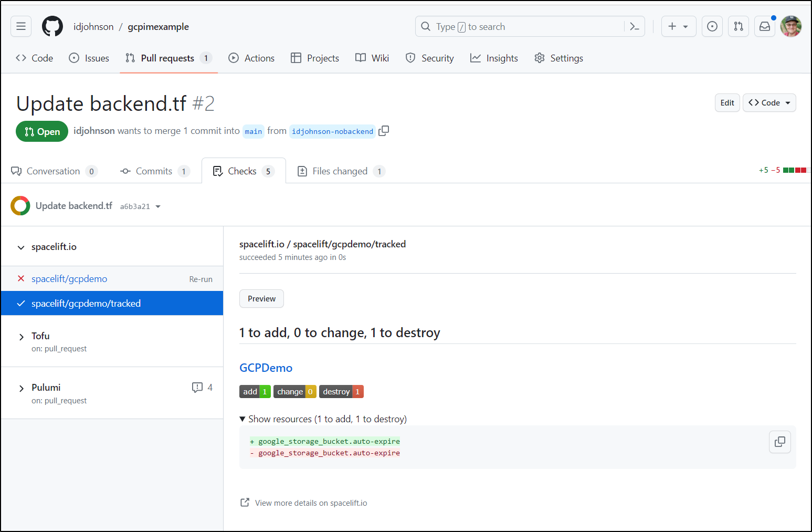The height and width of the screenshot is (532, 812).
Task: Click the change 0 badge
Action: pos(295,392)
